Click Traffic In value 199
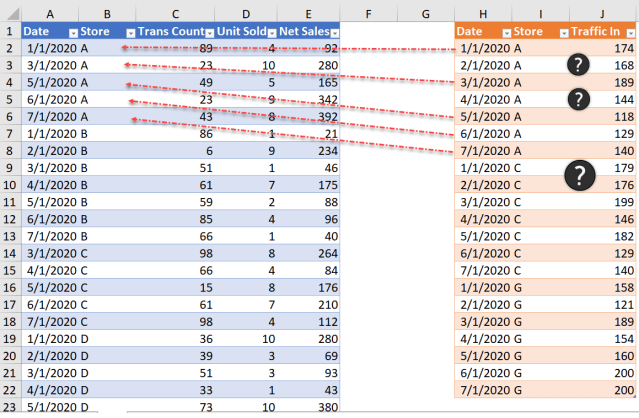 tap(602, 202)
